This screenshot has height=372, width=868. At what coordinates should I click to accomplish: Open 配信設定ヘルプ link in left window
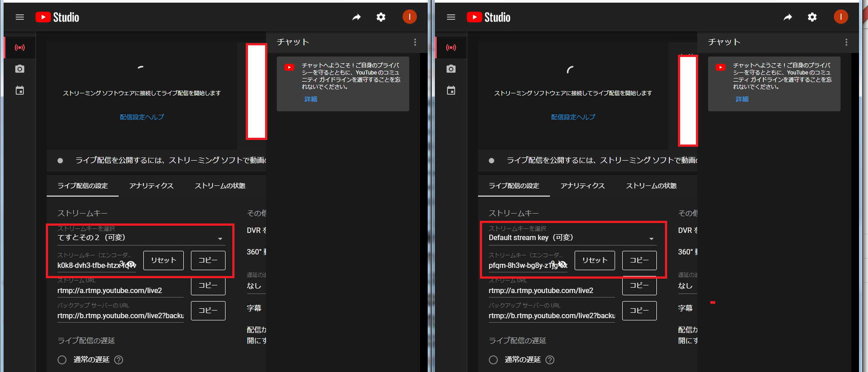tap(142, 117)
